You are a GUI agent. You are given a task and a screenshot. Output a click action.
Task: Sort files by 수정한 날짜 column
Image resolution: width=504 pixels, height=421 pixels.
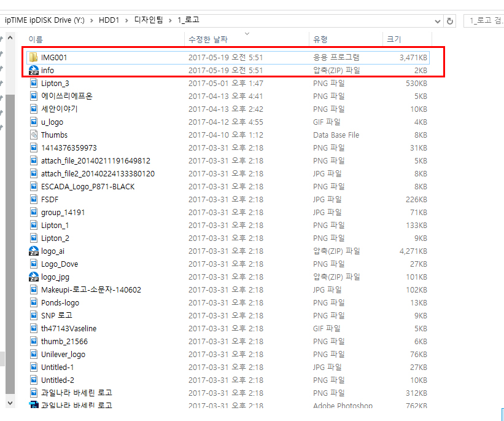pos(208,39)
